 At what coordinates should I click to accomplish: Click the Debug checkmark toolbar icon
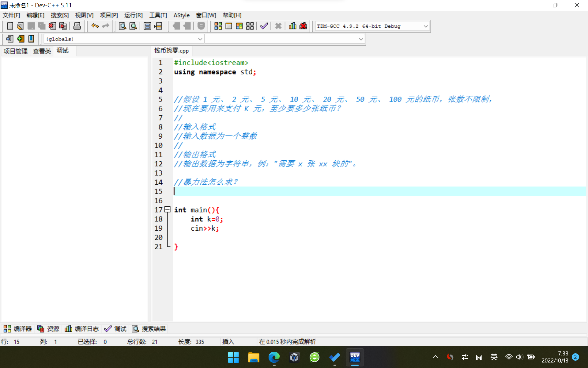(x=264, y=26)
